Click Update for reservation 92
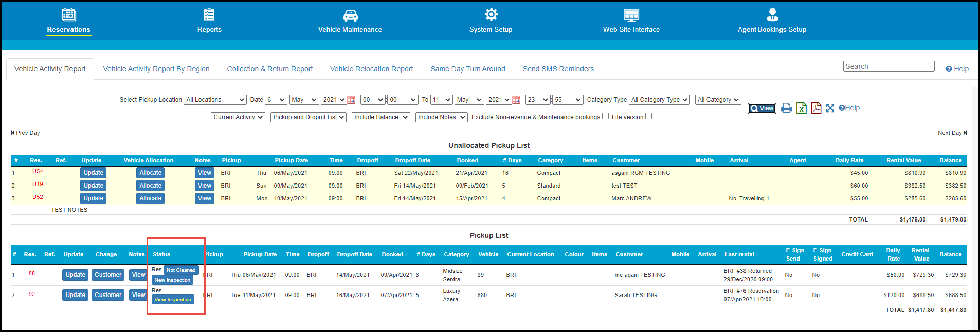 pos(76,295)
